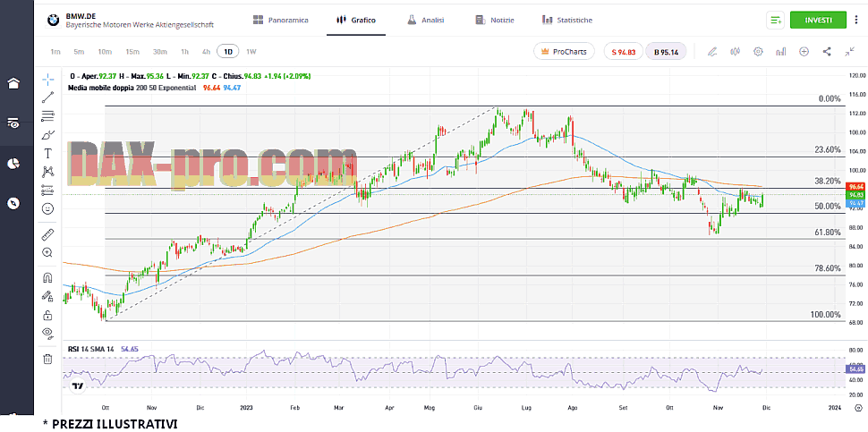Click the 61.80% Fibonacci level label

tap(828, 233)
